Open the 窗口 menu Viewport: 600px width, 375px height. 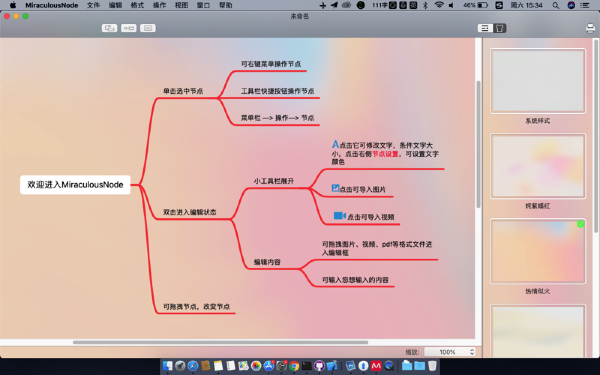click(203, 5)
